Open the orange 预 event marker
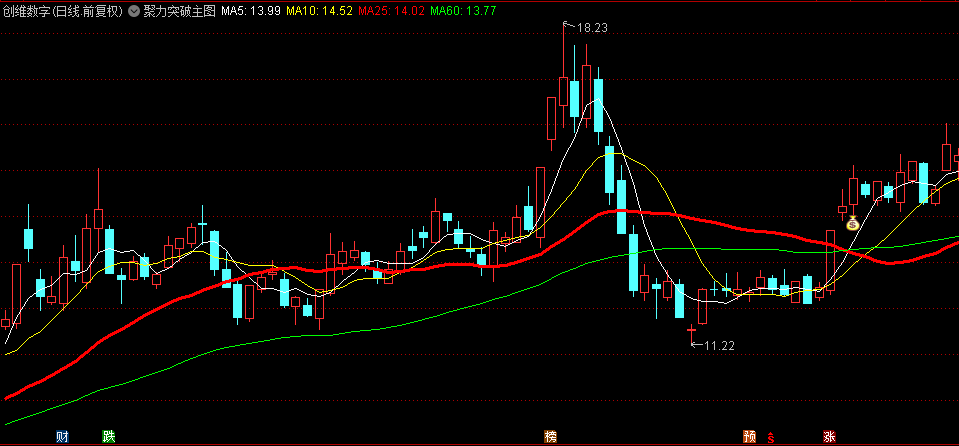 749,437
